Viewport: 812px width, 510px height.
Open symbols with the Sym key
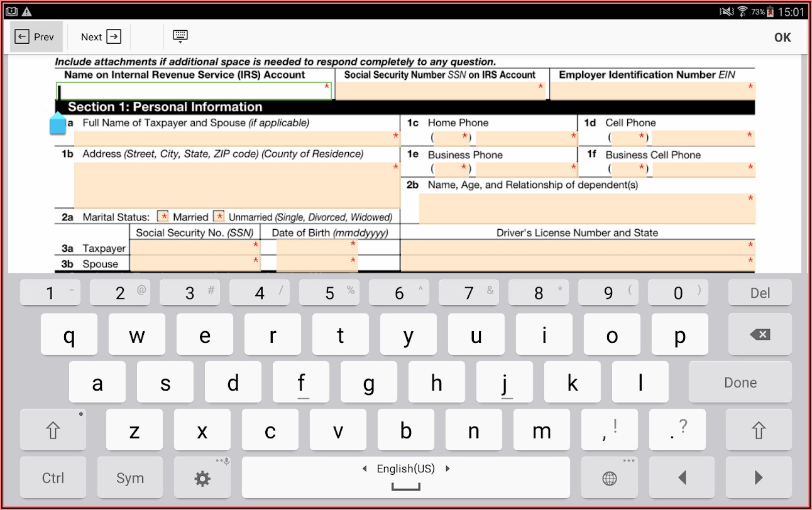point(130,478)
